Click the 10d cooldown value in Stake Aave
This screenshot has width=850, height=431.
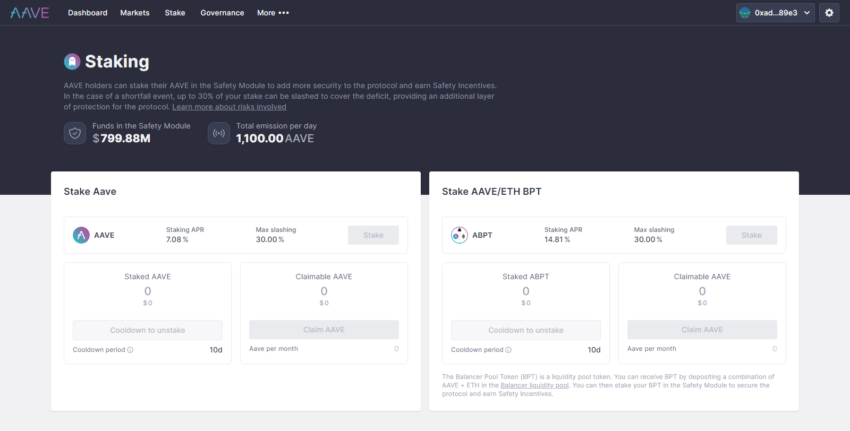216,350
